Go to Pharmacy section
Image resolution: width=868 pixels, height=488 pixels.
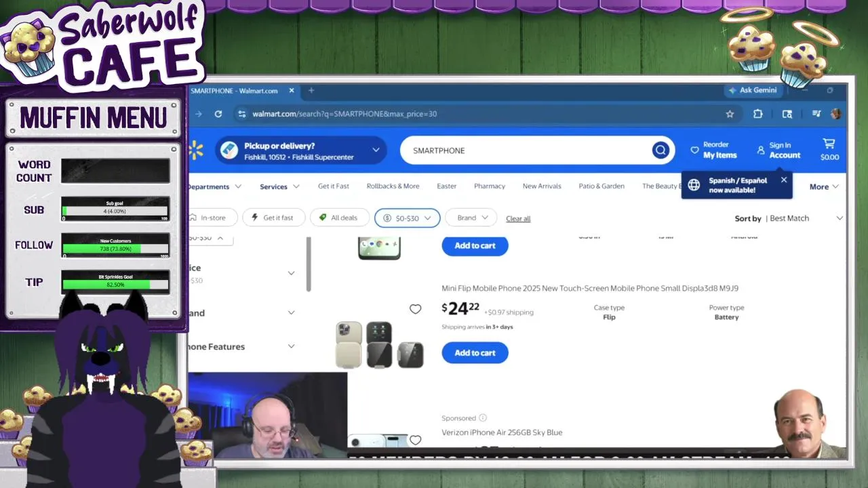490,186
